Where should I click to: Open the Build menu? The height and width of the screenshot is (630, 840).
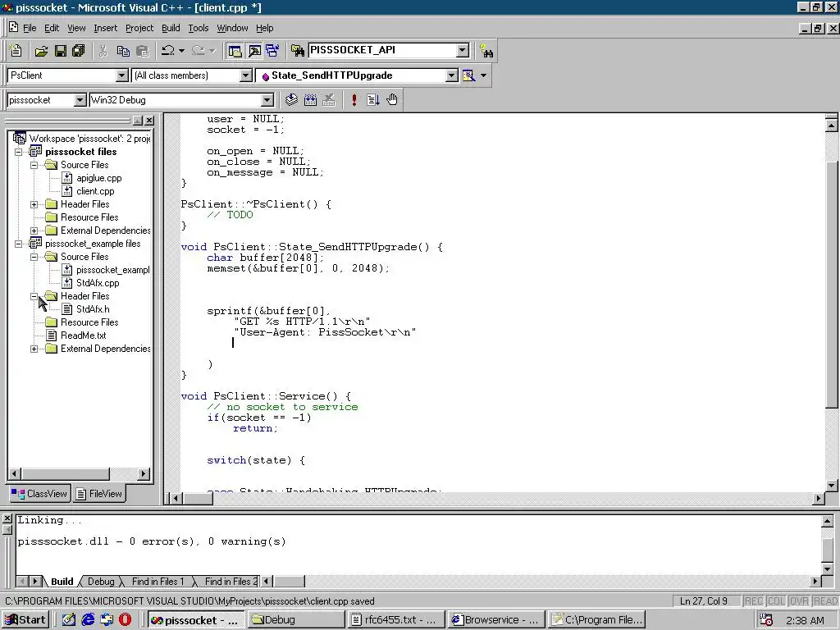(x=171, y=28)
